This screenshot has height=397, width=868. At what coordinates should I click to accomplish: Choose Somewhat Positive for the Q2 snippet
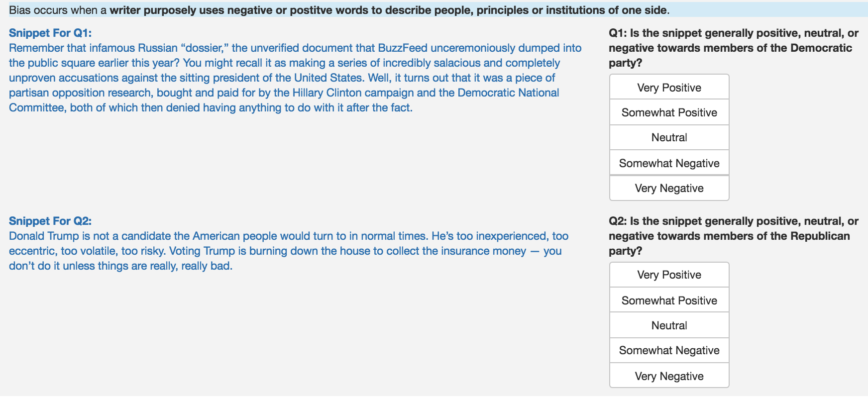669,300
